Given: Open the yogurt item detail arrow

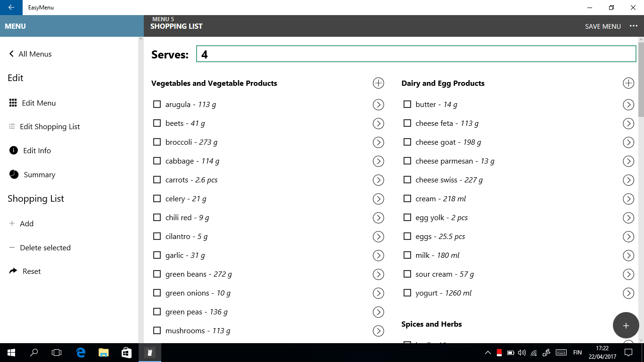Looking at the screenshot, I should point(628,293).
